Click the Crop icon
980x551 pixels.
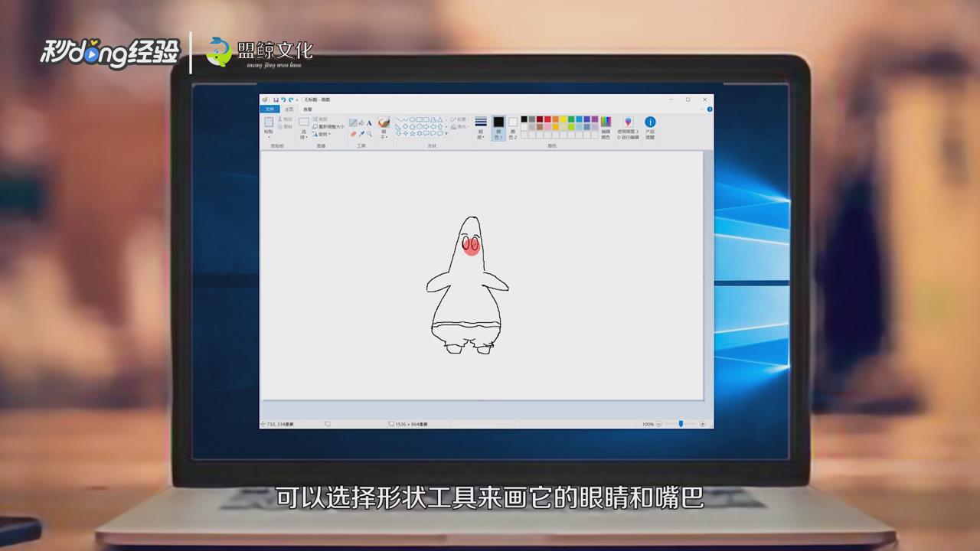click(x=315, y=119)
